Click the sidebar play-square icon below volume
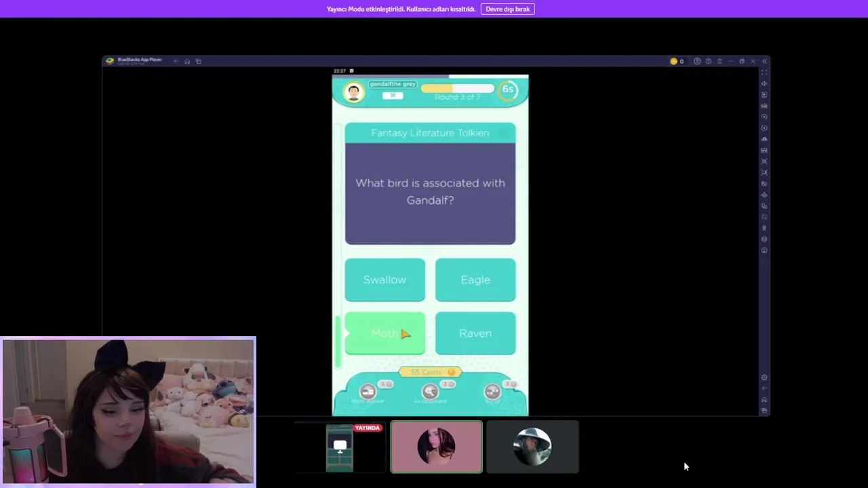This screenshot has height=488, width=868. click(x=764, y=95)
